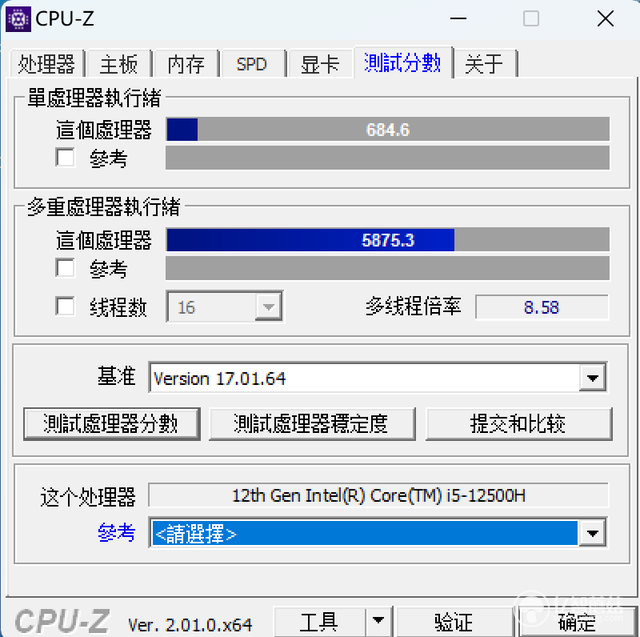Screen dimensions: 640x637
Task: Open the SPD tab
Action: (x=252, y=64)
